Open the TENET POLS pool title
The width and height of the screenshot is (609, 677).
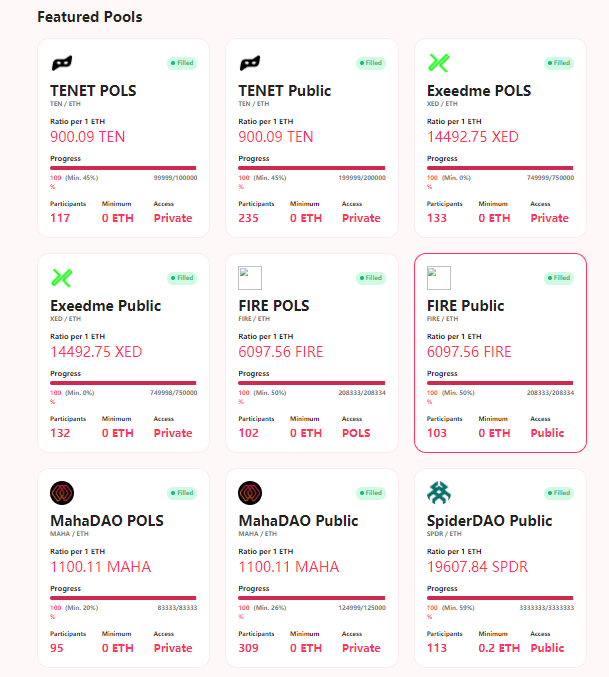[93, 91]
